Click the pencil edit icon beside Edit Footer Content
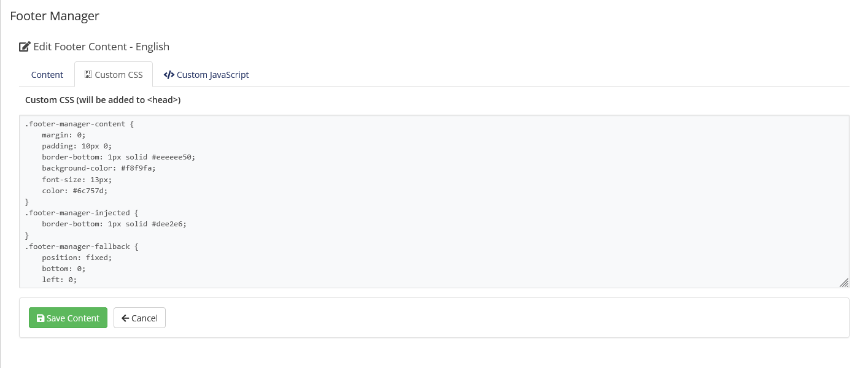Image resolution: width=868 pixels, height=368 pixels. (x=25, y=47)
